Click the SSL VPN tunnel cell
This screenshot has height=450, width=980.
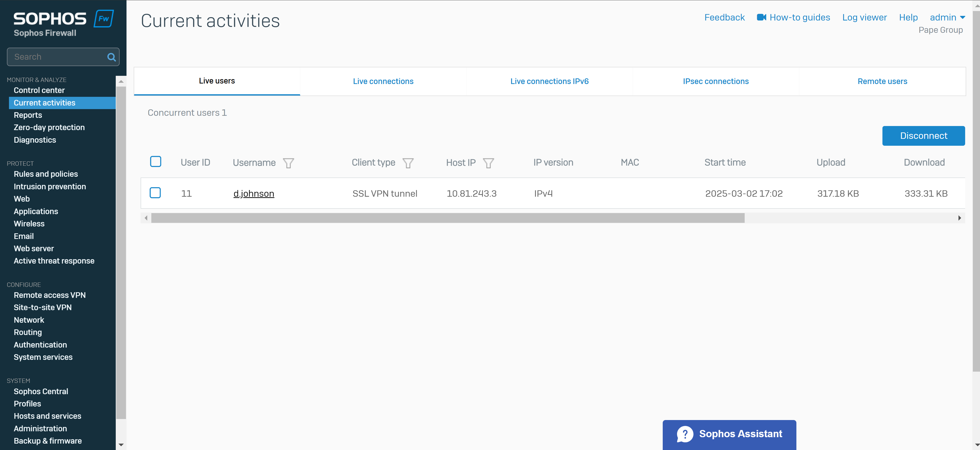(385, 194)
